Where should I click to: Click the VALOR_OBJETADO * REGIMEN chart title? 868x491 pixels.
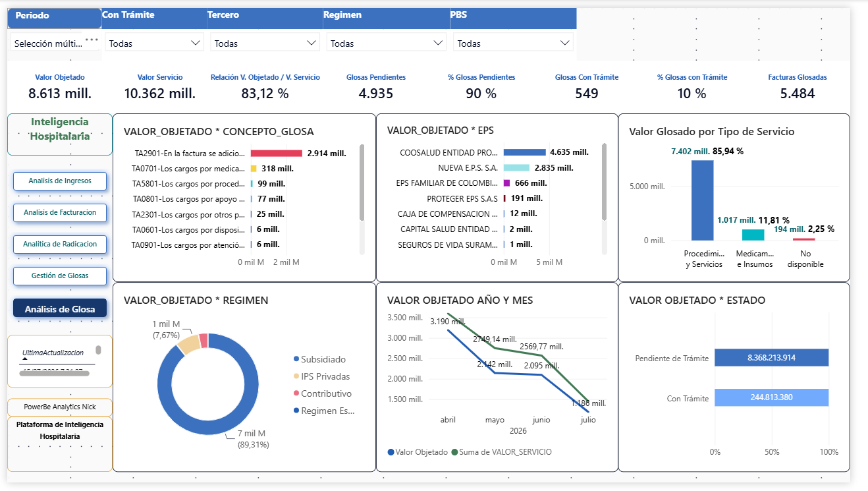[196, 301]
